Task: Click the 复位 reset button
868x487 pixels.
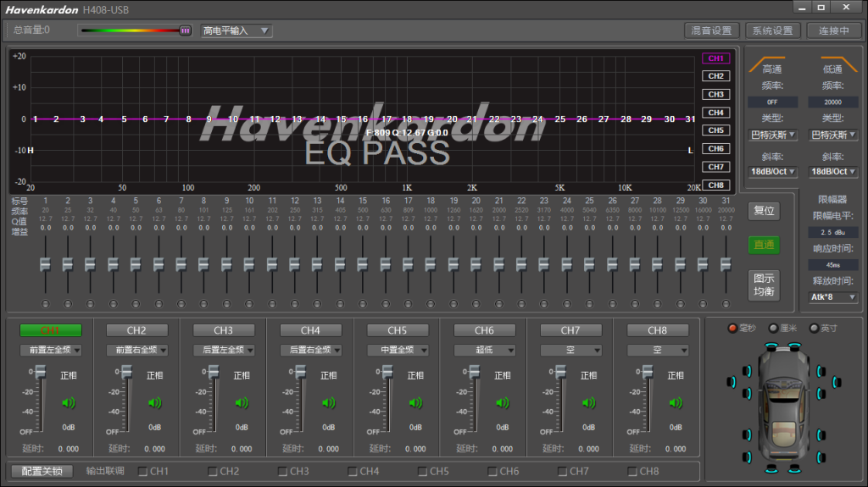Action: point(764,211)
